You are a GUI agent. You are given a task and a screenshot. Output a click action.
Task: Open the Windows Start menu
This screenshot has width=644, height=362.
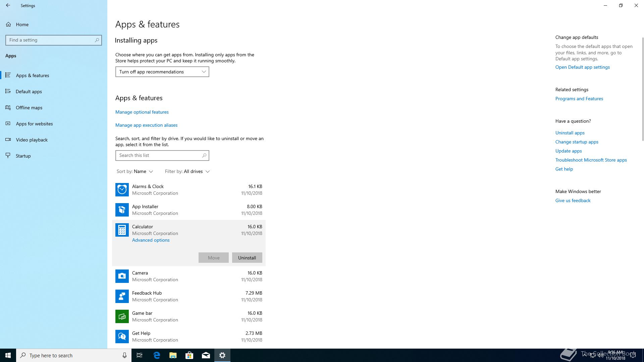click(8, 355)
